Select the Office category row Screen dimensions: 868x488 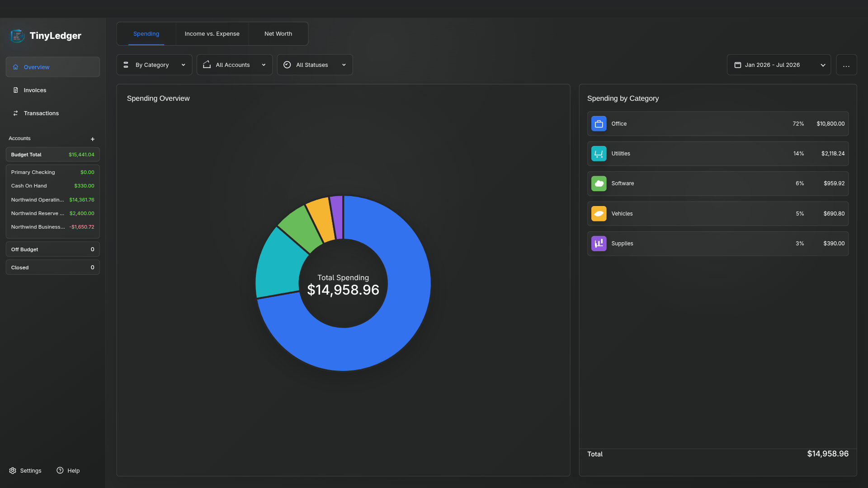pyautogui.click(x=717, y=124)
